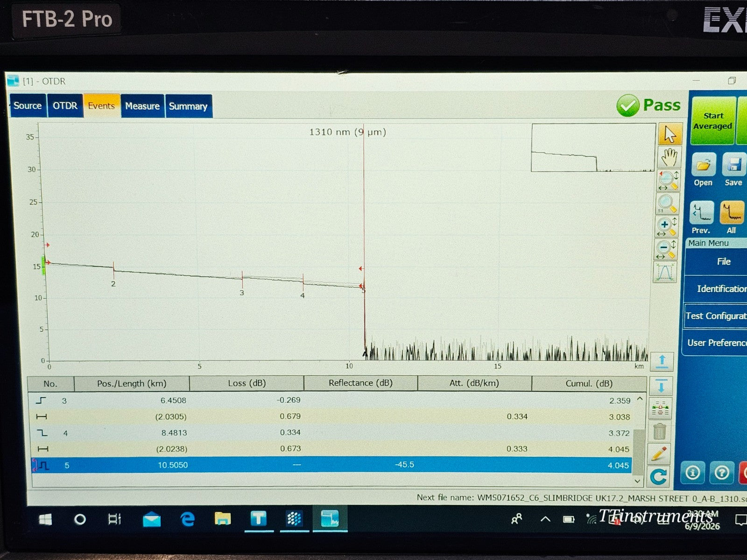Click the Cumul. (dB) column header

coord(589,384)
